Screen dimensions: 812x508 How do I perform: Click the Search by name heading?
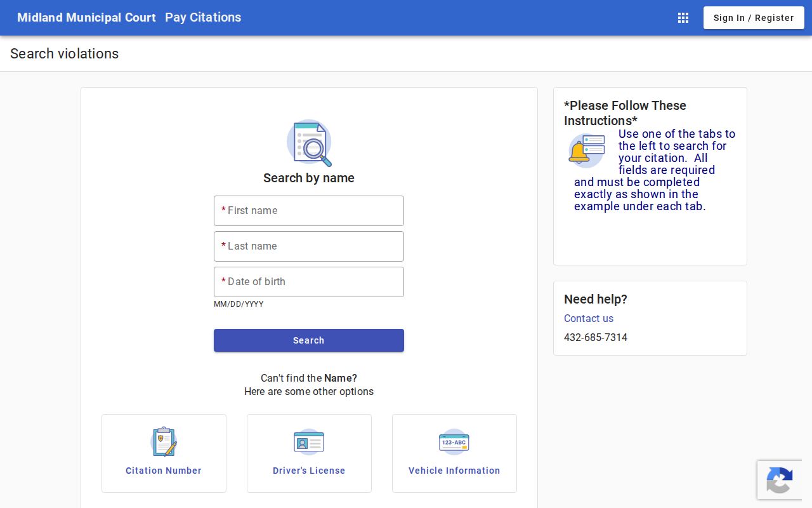point(309,178)
